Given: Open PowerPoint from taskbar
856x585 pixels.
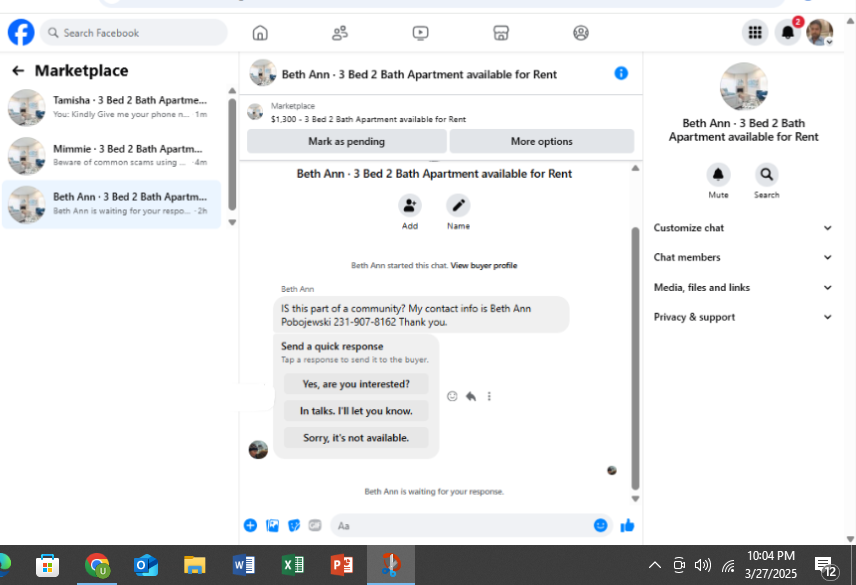Looking at the screenshot, I should click(342, 565).
